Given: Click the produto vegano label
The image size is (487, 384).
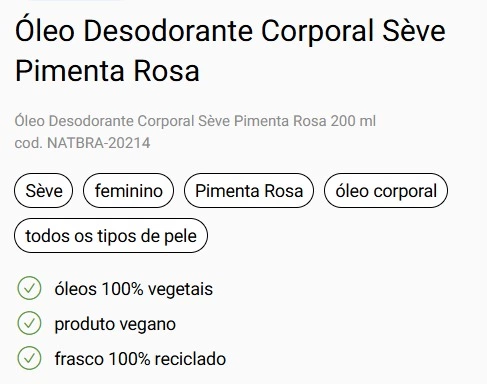Looking at the screenshot, I should (115, 324).
